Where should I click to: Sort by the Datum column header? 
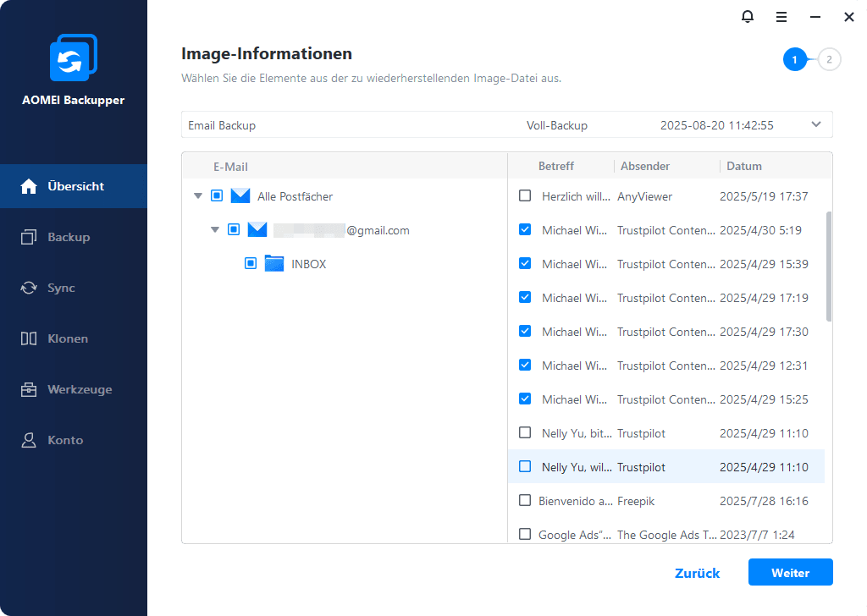pyautogui.click(x=743, y=166)
